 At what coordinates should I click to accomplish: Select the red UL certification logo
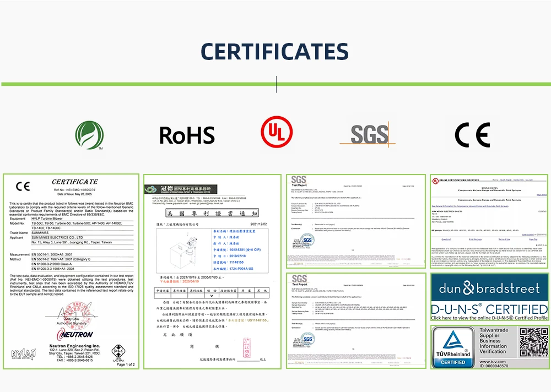(x=277, y=132)
